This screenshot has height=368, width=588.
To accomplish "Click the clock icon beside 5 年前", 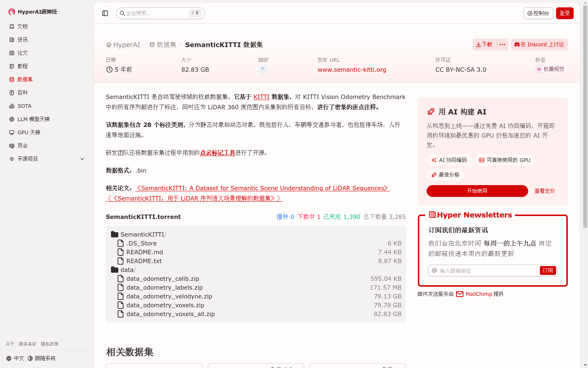I will (109, 70).
